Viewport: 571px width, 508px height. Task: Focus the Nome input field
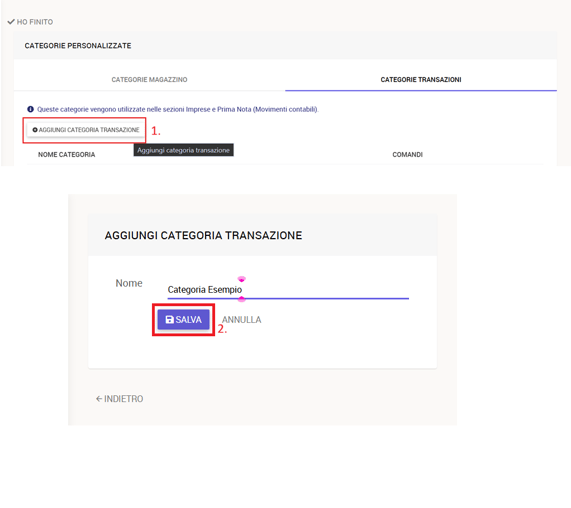[x=288, y=290]
